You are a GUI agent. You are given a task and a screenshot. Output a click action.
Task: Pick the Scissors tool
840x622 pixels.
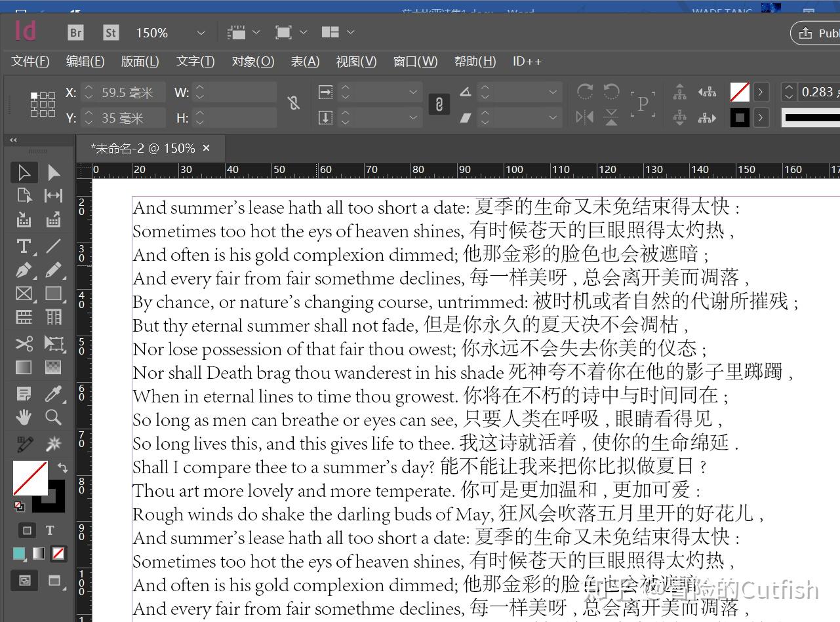point(24,343)
